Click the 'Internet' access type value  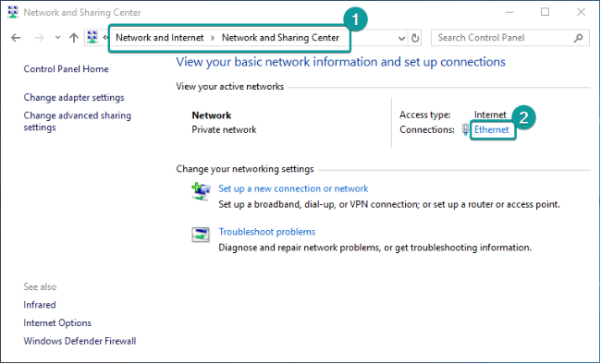click(x=490, y=115)
